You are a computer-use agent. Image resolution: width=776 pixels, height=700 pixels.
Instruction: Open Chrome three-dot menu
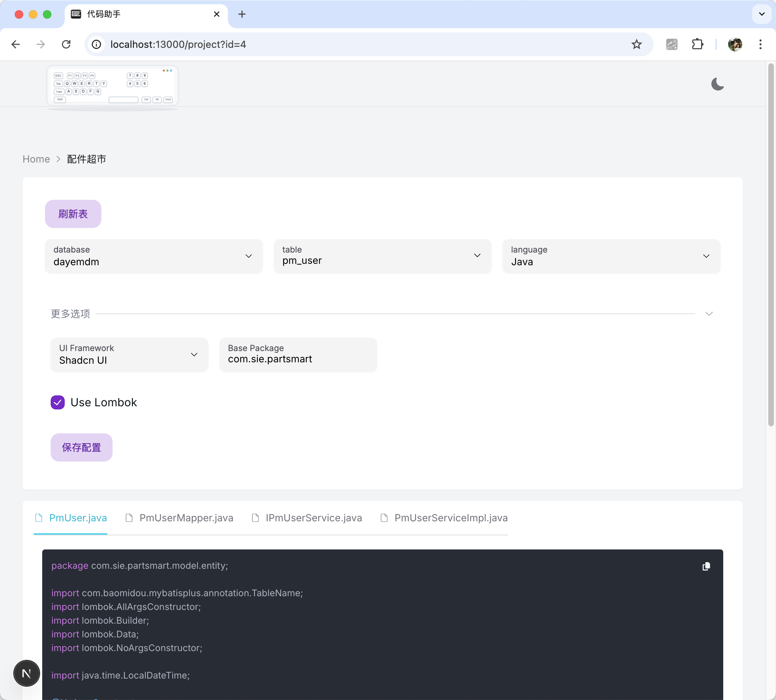point(760,45)
